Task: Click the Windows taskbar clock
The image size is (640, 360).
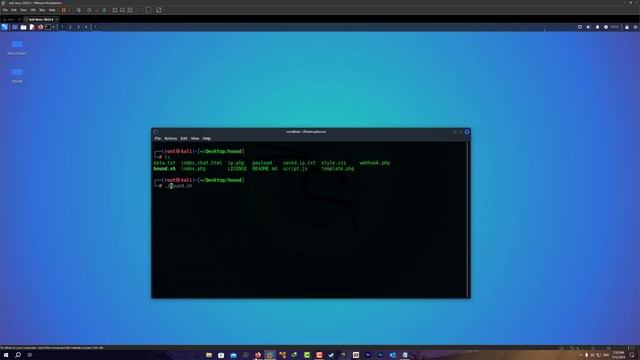Action: (619, 355)
